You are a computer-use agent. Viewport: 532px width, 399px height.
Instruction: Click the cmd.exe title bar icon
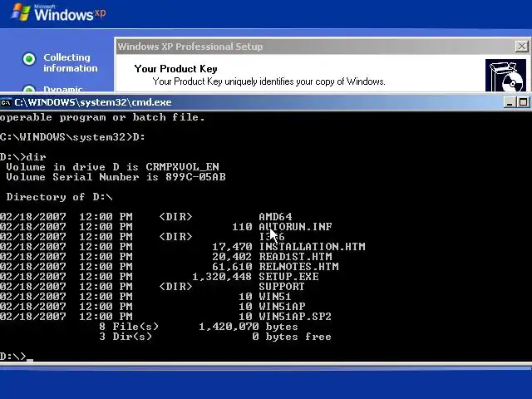[6, 102]
